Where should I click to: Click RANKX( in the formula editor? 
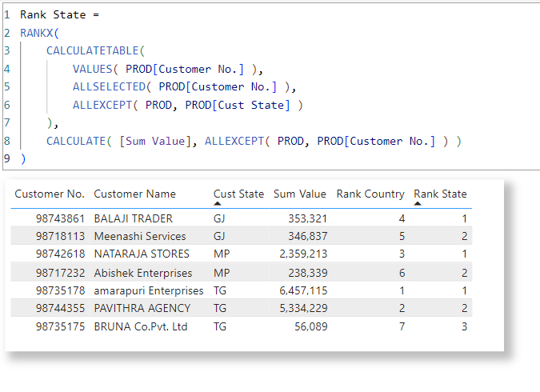coord(40,33)
